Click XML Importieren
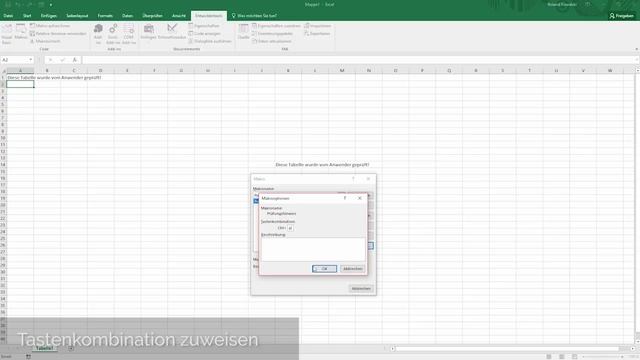 pyautogui.click(x=318, y=26)
